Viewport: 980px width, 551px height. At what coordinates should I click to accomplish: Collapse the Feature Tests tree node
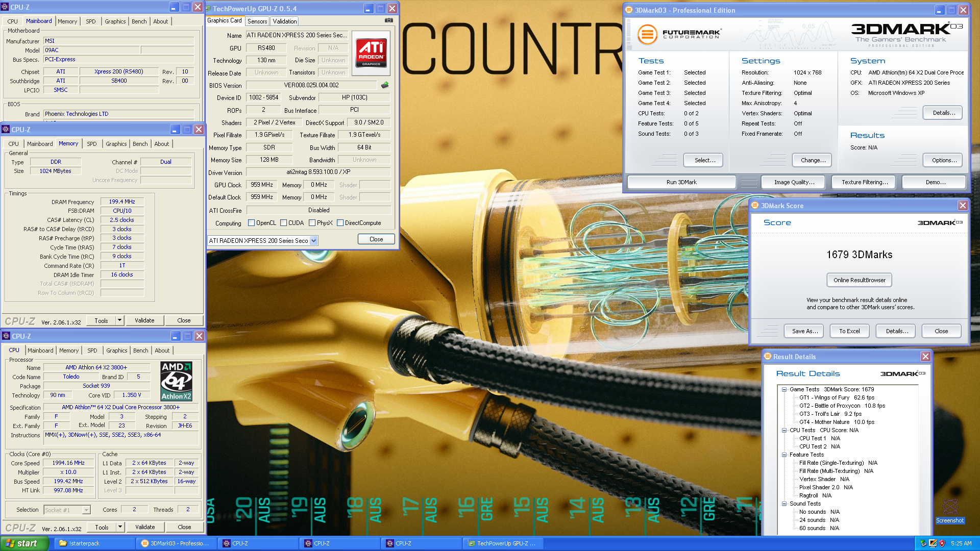(784, 455)
